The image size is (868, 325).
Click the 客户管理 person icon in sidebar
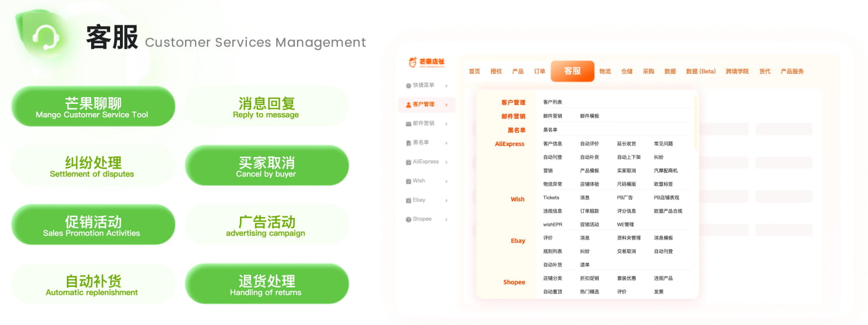408,104
